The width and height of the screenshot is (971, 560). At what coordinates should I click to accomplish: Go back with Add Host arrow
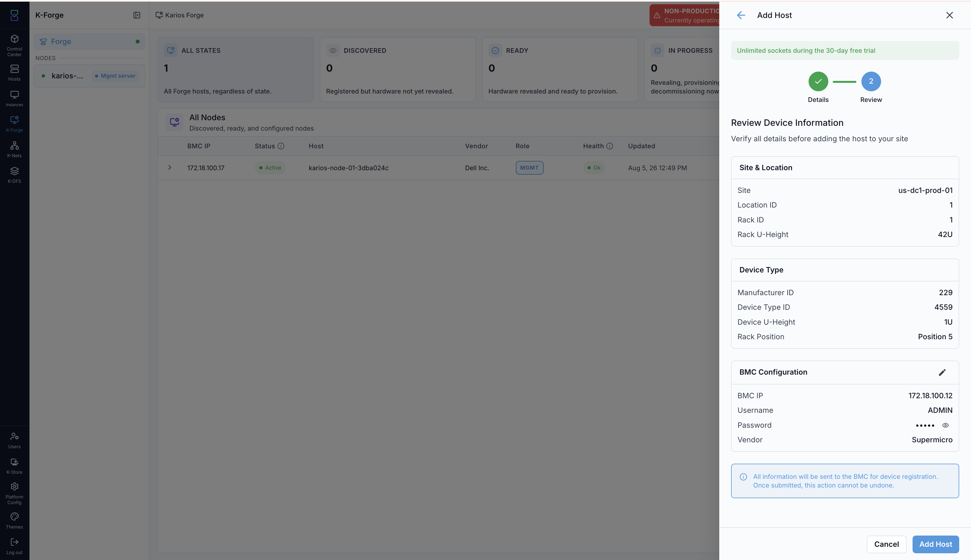pos(741,15)
